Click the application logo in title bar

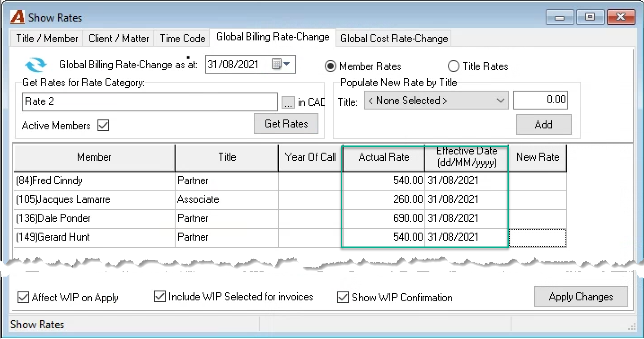click(x=18, y=18)
